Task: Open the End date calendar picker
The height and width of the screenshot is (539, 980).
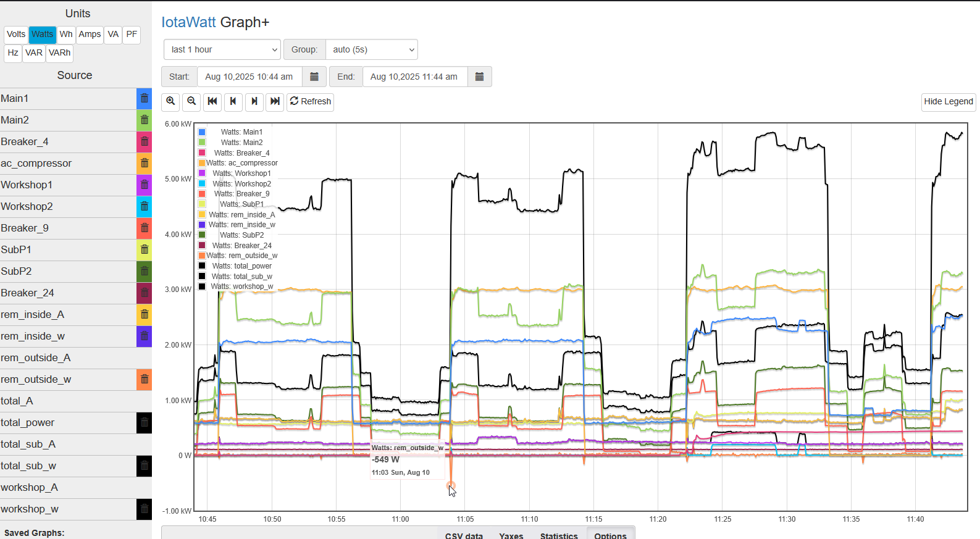Action: tap(479, 77)
